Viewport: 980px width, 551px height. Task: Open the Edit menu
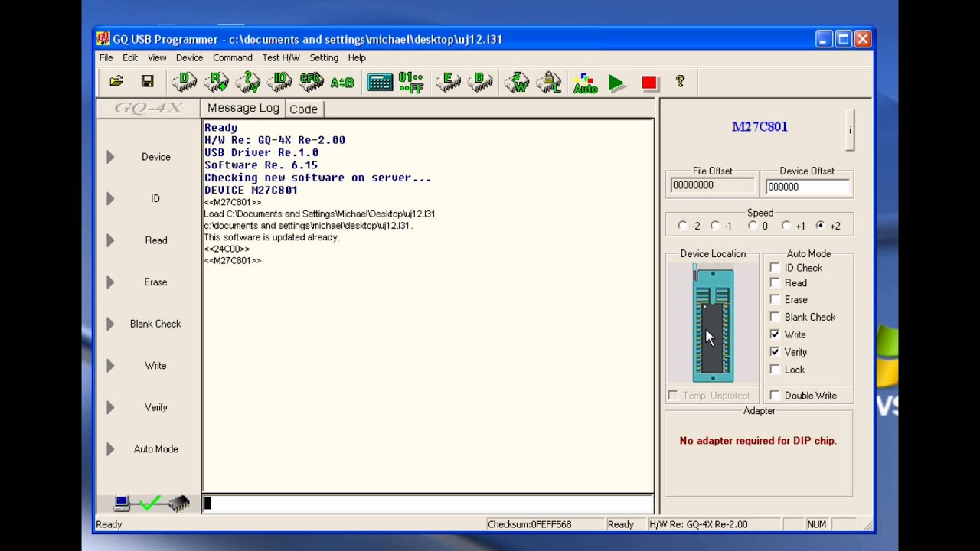tap(130, 58)
